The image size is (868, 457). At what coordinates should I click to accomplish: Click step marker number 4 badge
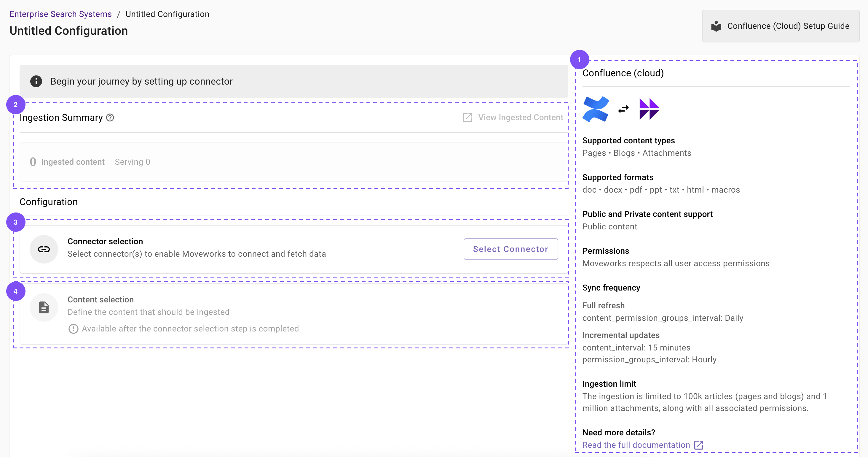coord(15,291)
